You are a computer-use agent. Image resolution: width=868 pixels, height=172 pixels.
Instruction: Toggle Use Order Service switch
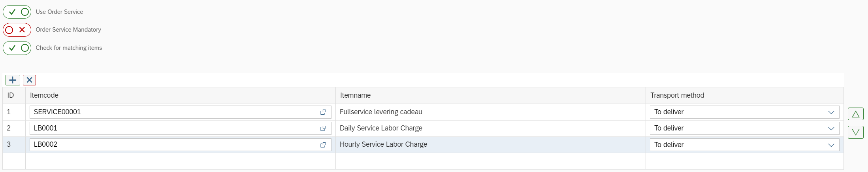click(x=17, y=12)
